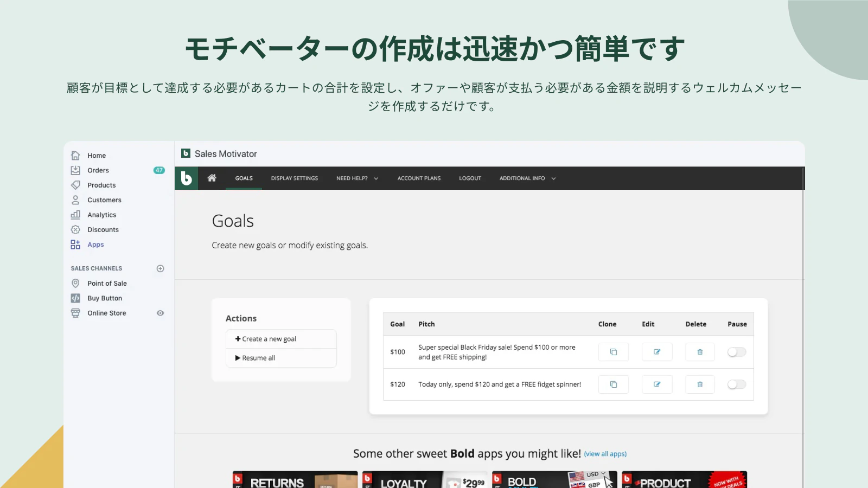Edit the $120 goal
The image size is (868, 488).
pyautogui.click(x=657, y=384)
